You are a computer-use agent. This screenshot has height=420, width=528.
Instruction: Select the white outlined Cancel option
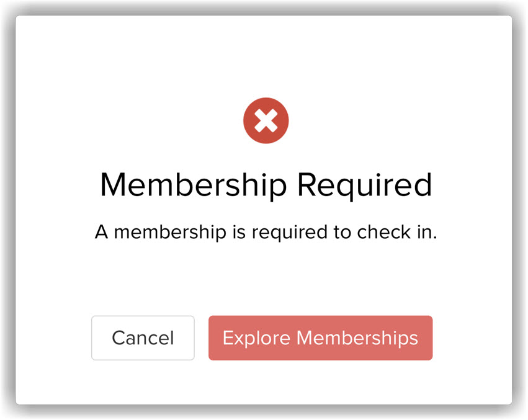pos(143,338)
